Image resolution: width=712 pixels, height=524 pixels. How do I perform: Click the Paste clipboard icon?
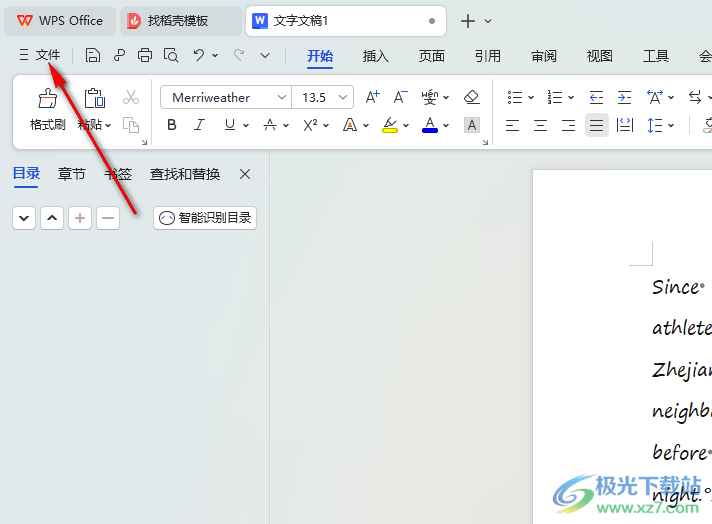tap(94, 98)
